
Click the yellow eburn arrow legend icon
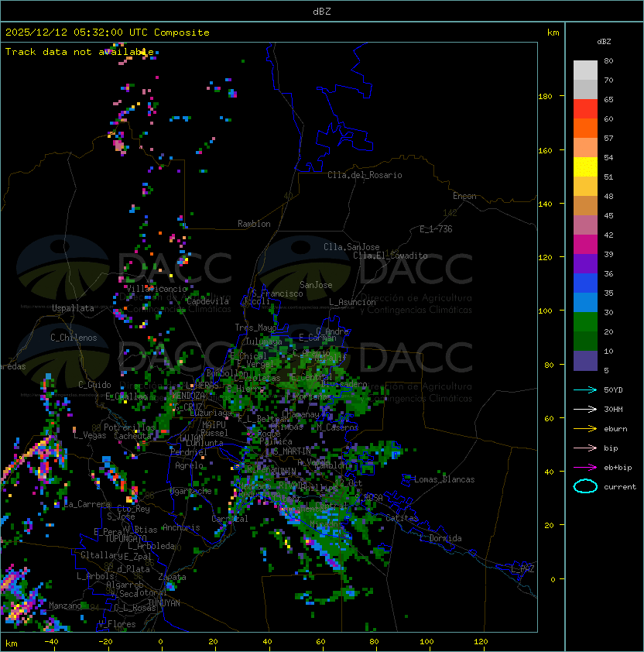tap(585, 429)
